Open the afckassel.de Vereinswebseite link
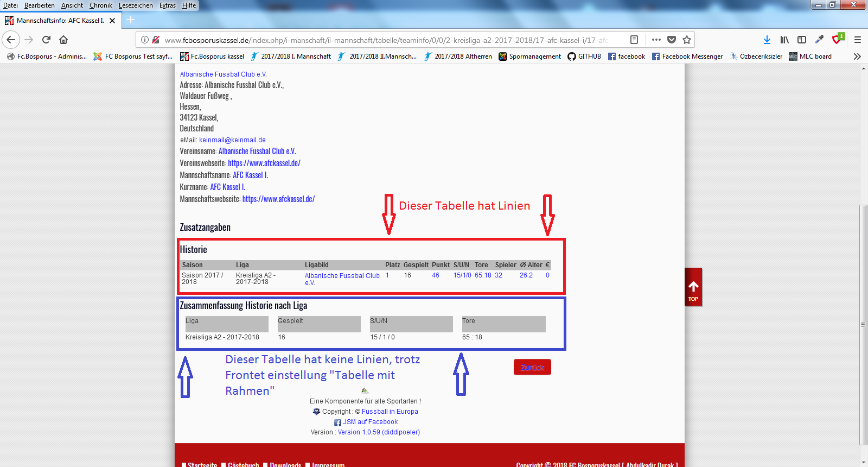This screenshot has width=868, height=467. [x=264, y=163]
